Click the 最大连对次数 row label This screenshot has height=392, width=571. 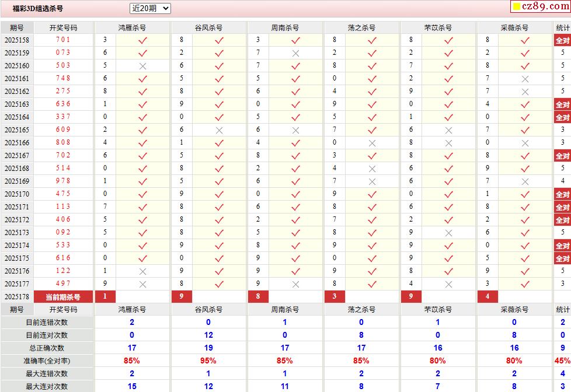tap(47, 387)
